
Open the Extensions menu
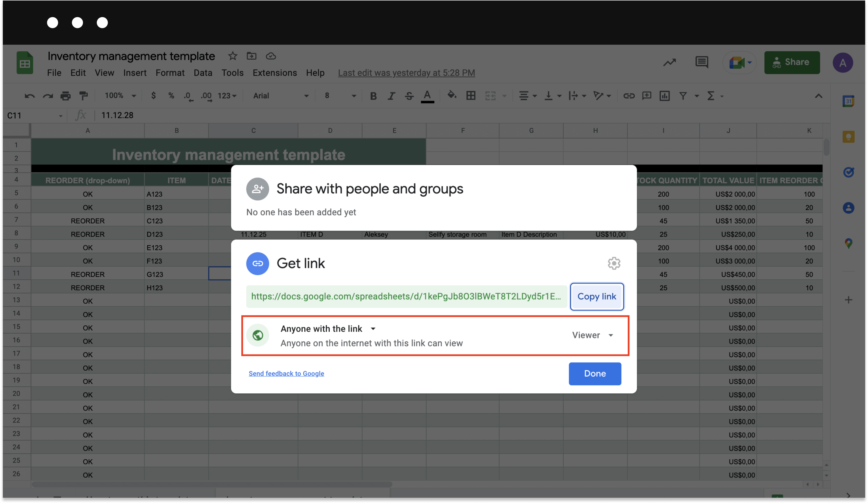[275, 73]
